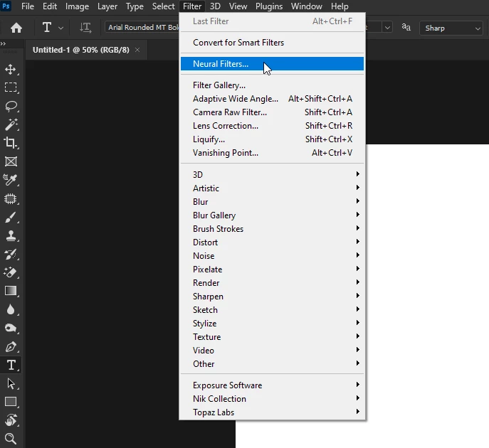Select the Pen tool
This screenshot has width=489, height=448.
pyautogui.click(x=11, y=346)
